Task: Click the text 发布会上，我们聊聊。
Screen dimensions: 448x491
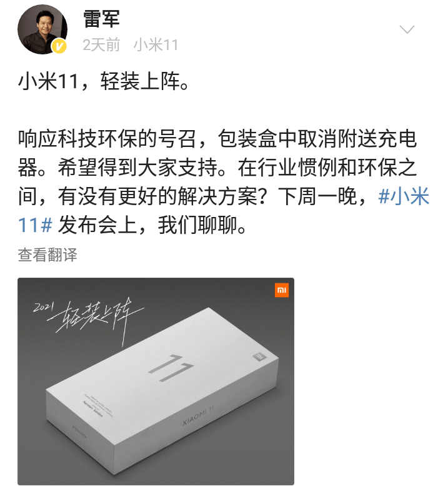Action: click(x=152, y=225)
